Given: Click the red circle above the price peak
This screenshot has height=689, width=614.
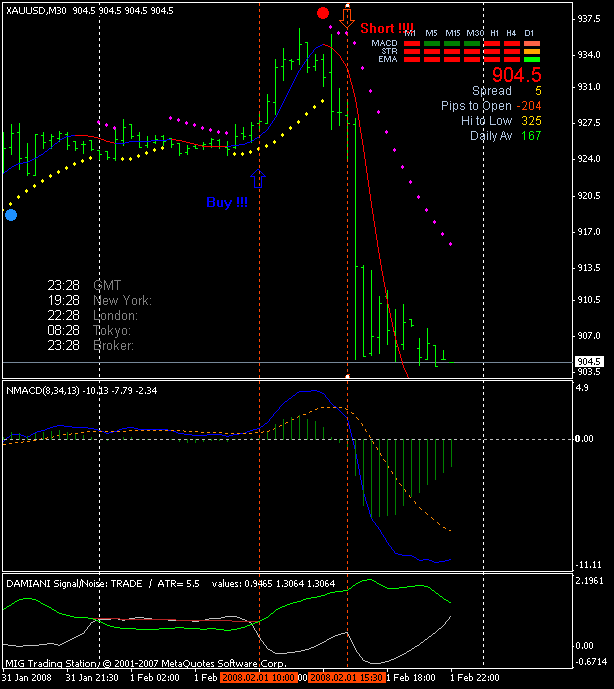Looking at the screenshot, I should coord(323,13).
